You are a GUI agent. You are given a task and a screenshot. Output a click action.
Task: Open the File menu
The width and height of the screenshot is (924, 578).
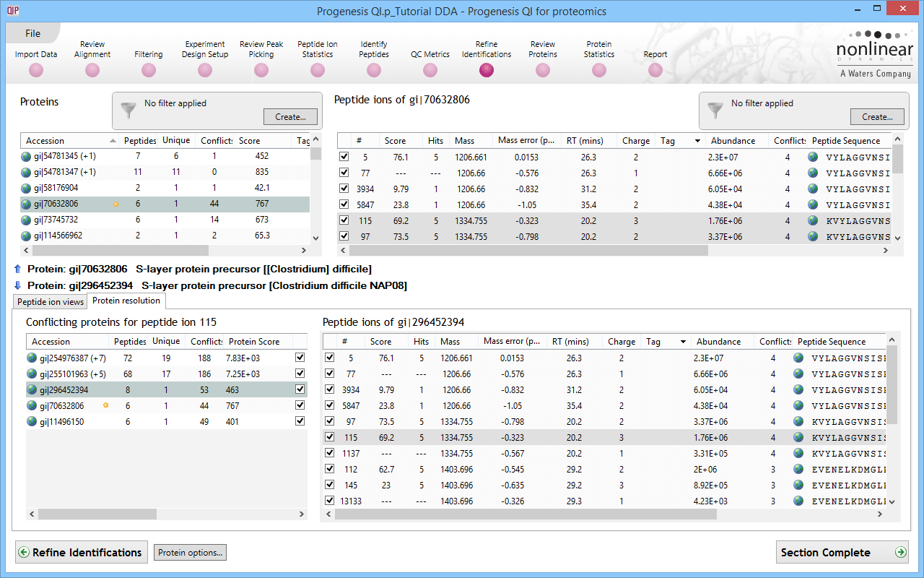click(x=32, y=33)
